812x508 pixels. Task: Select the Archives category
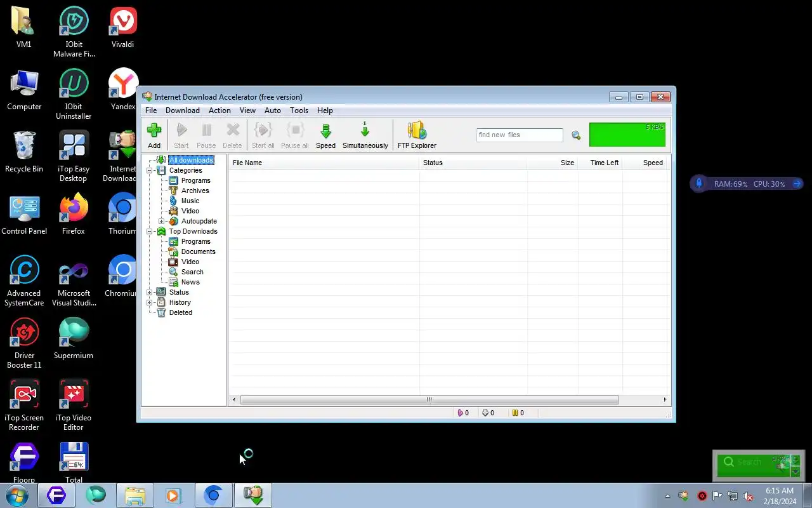195,190
